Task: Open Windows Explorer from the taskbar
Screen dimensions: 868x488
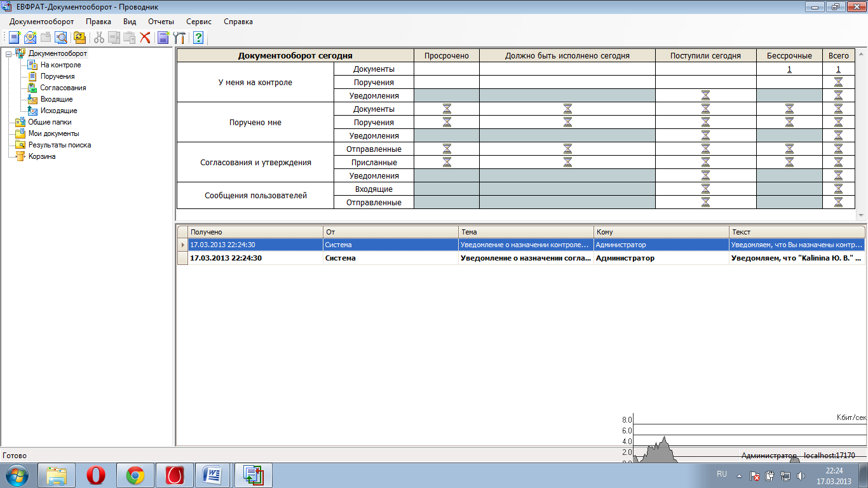Action: pos(57,475)
